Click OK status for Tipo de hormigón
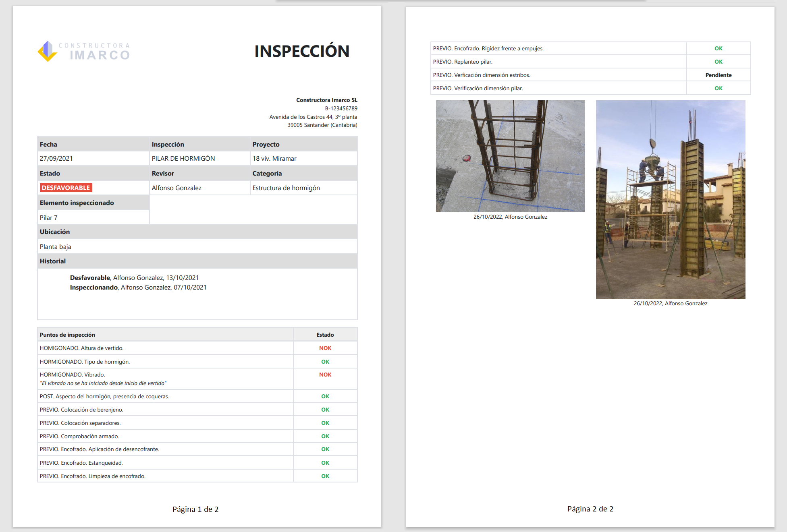This screenshot has width=787, height=532. (325, 362)
